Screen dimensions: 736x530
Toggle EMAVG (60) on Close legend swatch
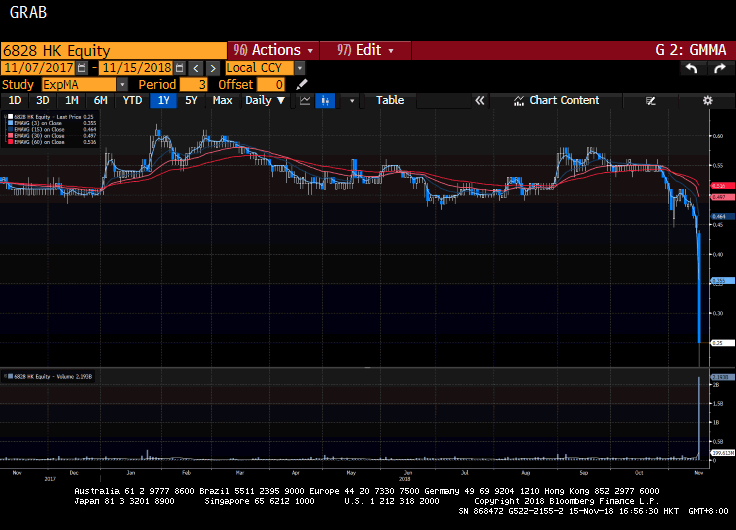click(10, 142)
